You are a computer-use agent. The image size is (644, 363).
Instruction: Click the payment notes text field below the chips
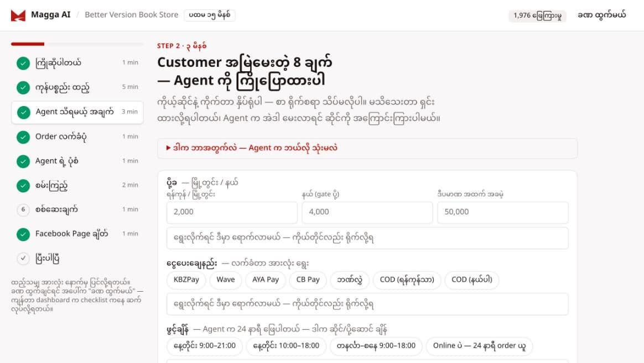tap(367, 304)
